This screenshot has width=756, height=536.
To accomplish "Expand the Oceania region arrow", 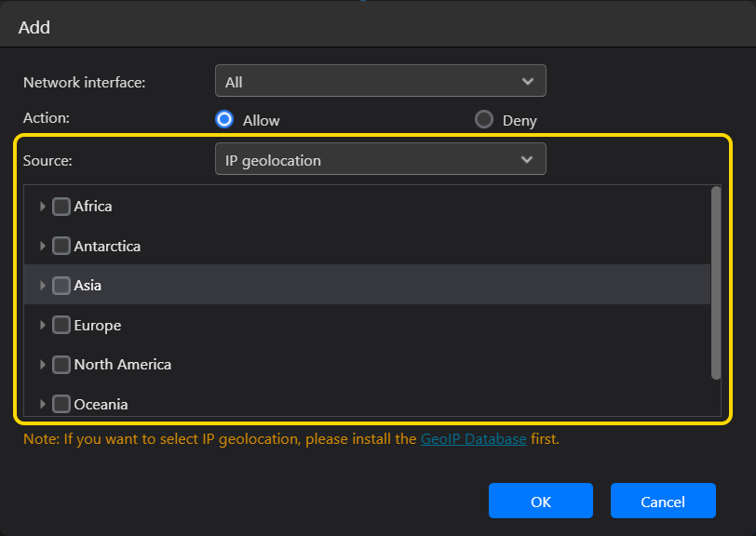I will (x=43, y=404).
